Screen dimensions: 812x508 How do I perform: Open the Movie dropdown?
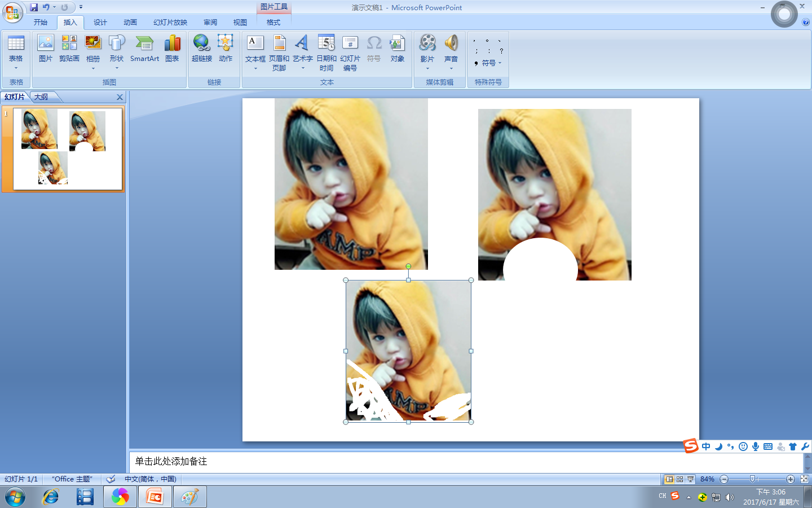pyautogui.click(x=427, y=68)
